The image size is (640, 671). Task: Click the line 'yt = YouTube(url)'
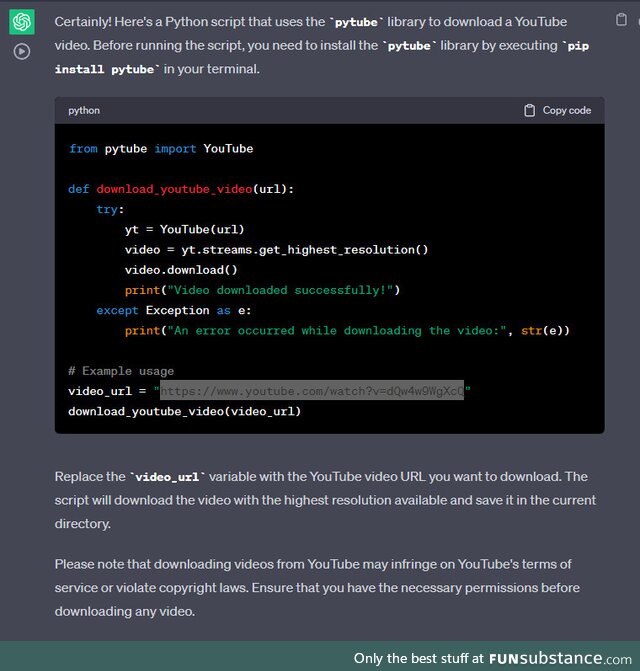point(184,230)
